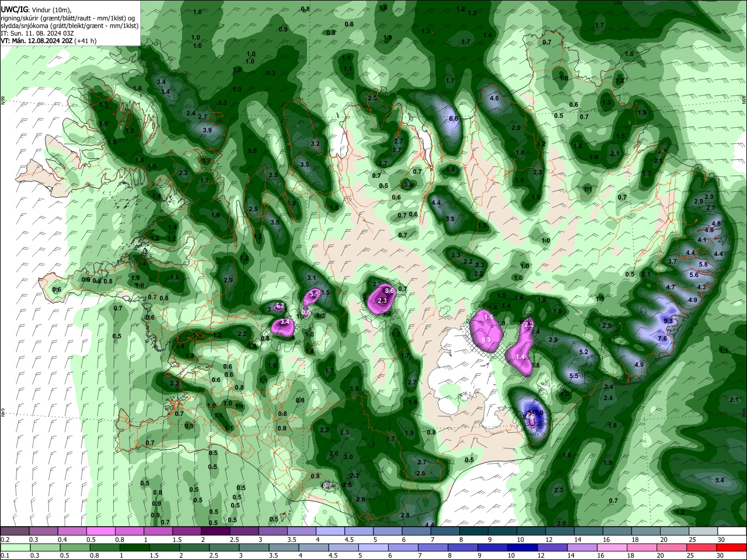Click the 4.6 precipitation value on the map
Image resolution: width=747 pixels, height=560 pixels.
[x=494, y=98]
